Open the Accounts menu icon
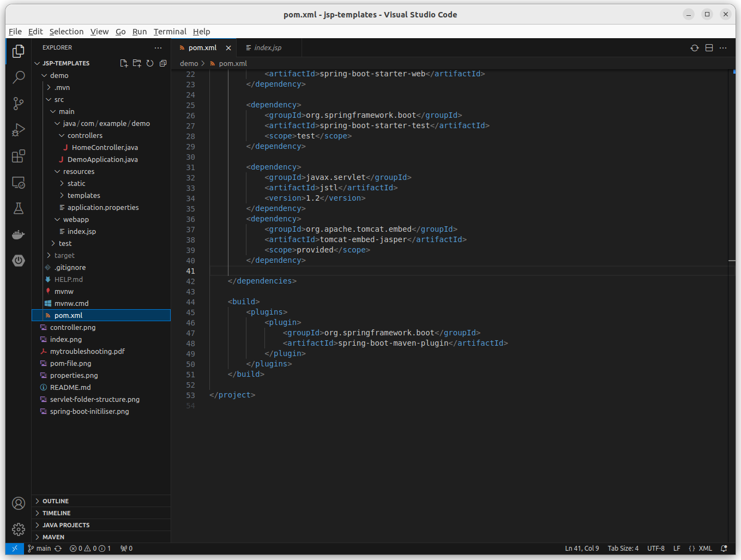 tap(19, 503)
